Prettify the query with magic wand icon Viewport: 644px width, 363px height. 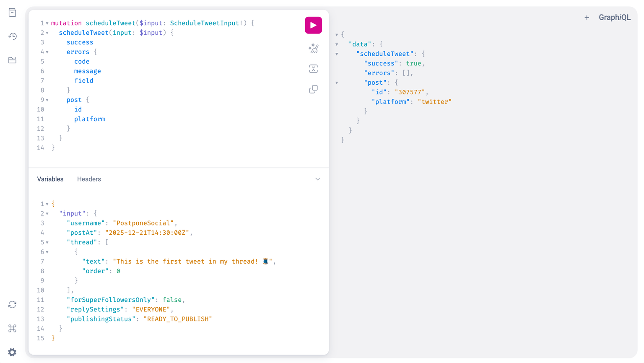click(313, 49)
